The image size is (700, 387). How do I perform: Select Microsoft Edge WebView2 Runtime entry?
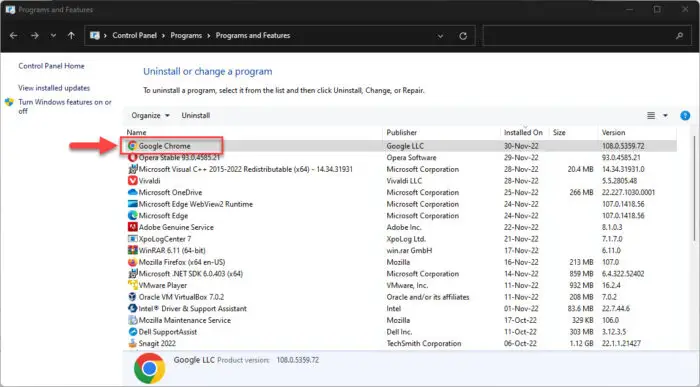click(x=196, y=204)
